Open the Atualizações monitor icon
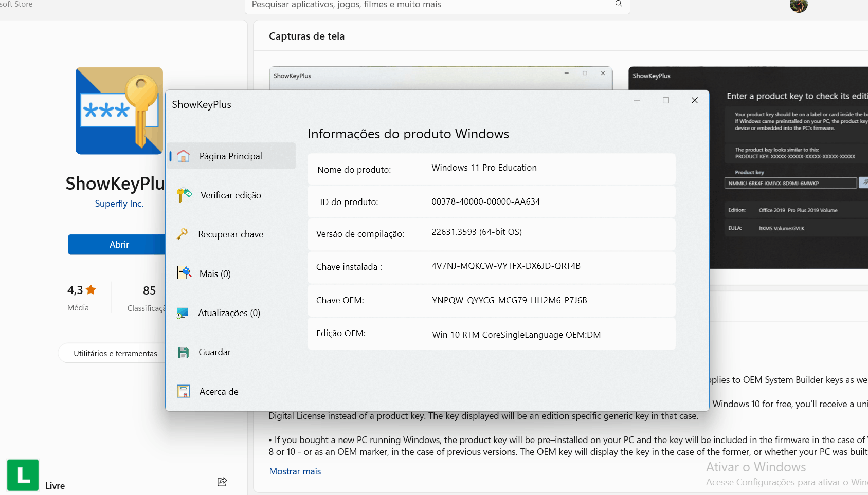The image size is (868, 495). click(182, 313)
